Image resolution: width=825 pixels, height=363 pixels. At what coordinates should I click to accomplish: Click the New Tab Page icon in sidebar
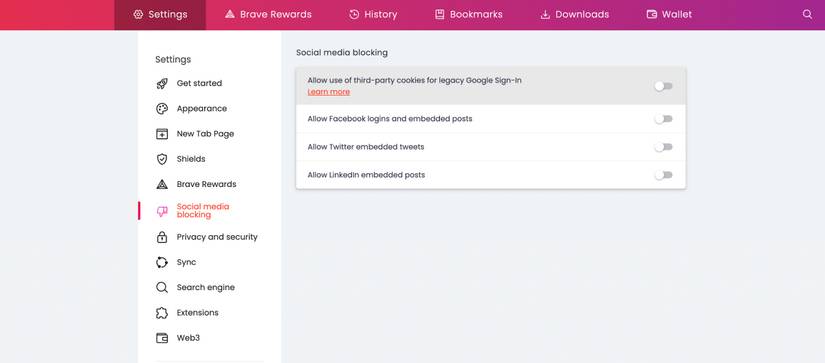click(x=162, y=134)
